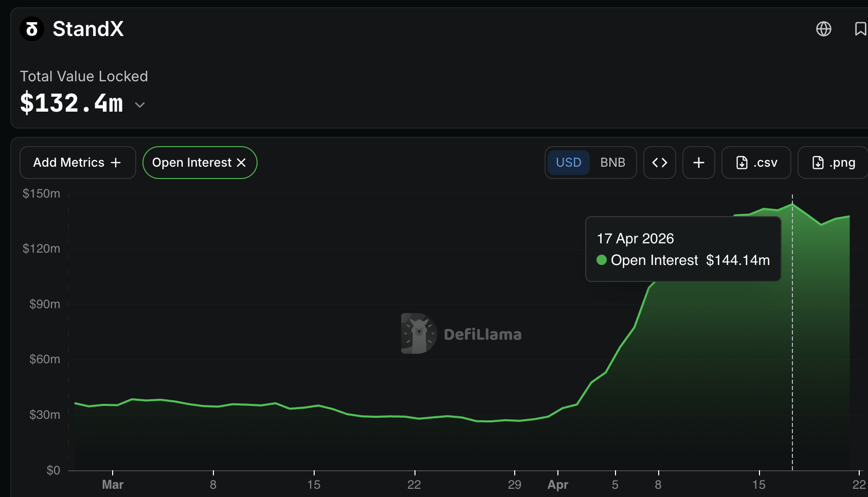
Task: Click the 5 x-axis date label
Action: [x=615, y=485]
